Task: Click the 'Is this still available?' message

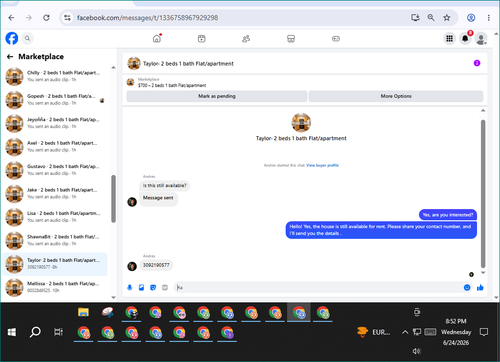Action: (x=165, y=185)
